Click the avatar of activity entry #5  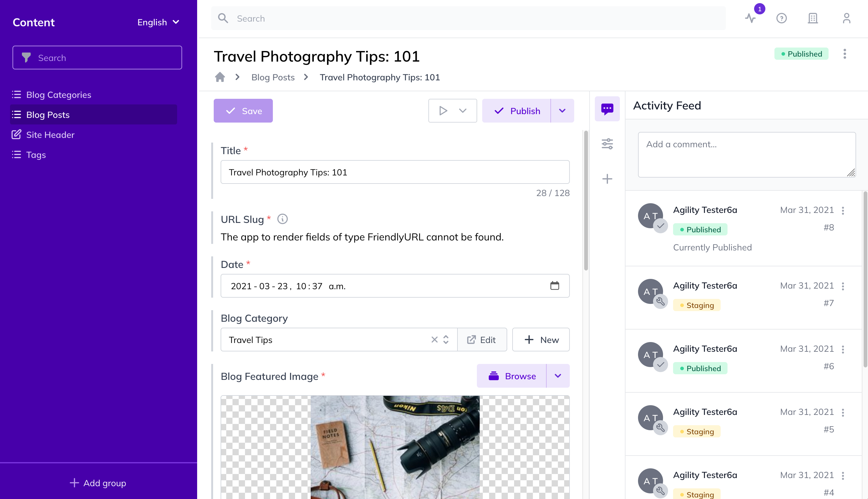click(x=650, y=418)
